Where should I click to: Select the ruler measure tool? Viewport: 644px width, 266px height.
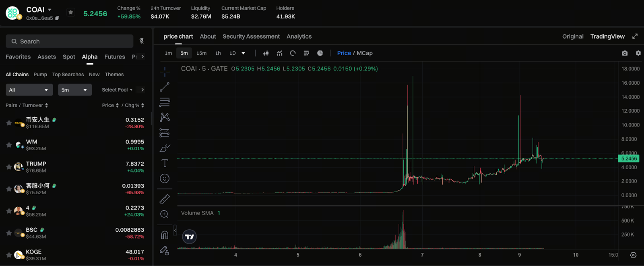[x=165, y=199]
